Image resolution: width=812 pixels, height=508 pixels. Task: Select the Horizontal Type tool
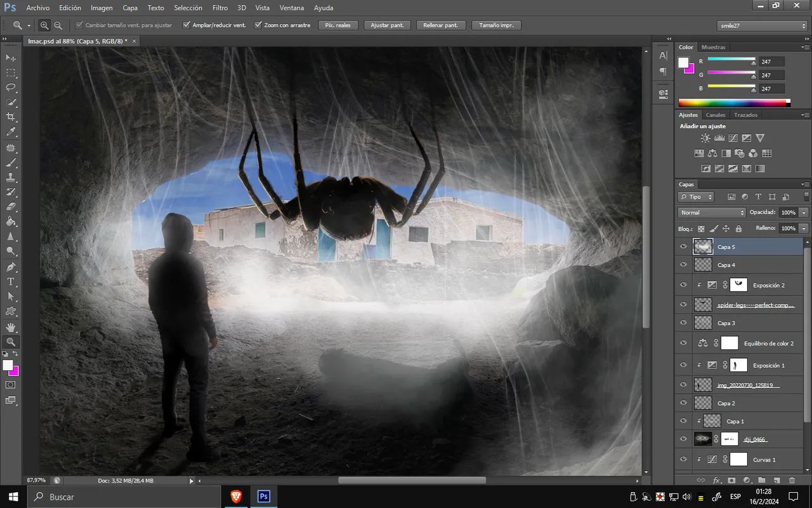tap(11, 281)
